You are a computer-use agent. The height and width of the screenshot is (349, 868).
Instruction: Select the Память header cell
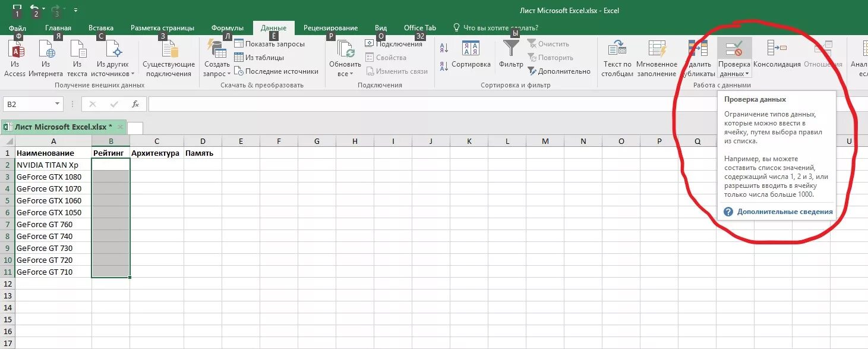[203, 153]
